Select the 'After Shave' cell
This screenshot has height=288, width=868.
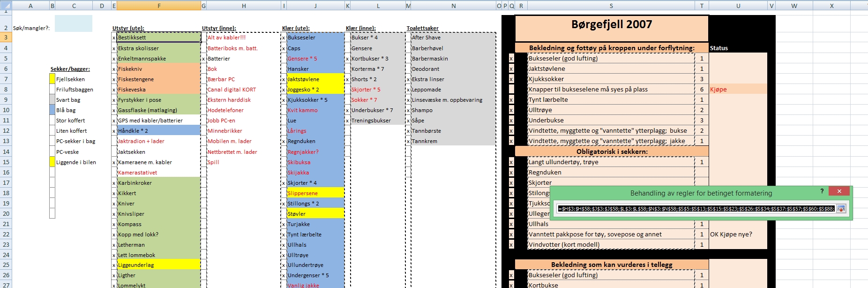tap(453, 38)
